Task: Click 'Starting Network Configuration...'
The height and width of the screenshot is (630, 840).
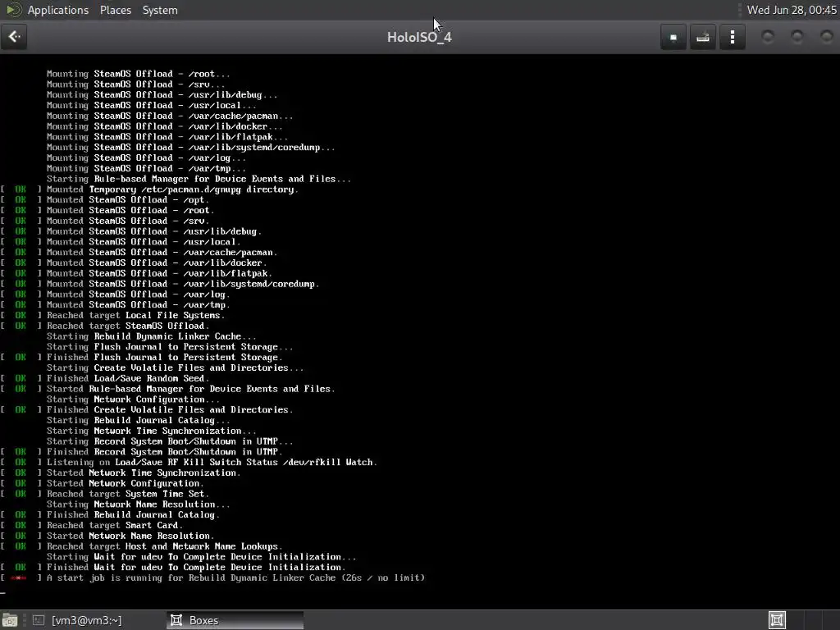Action: 133,399
